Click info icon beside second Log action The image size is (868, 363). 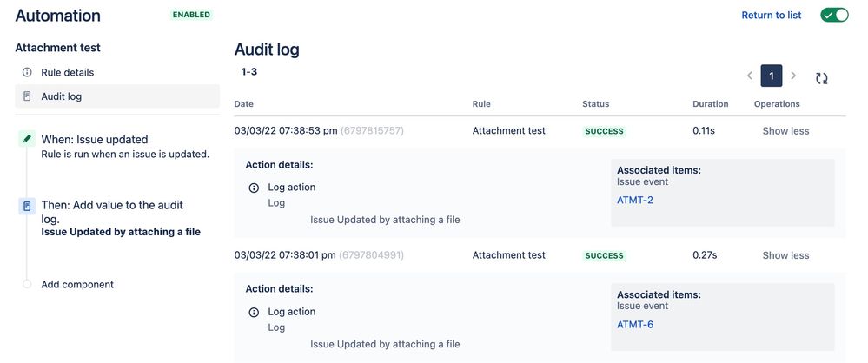pos(254,312)
